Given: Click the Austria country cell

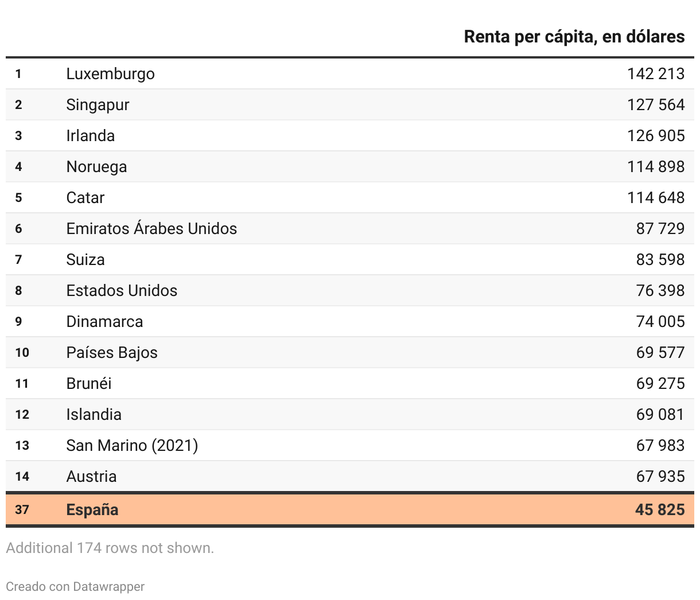Looking at the screenshot, I should [x=91, y=477].
